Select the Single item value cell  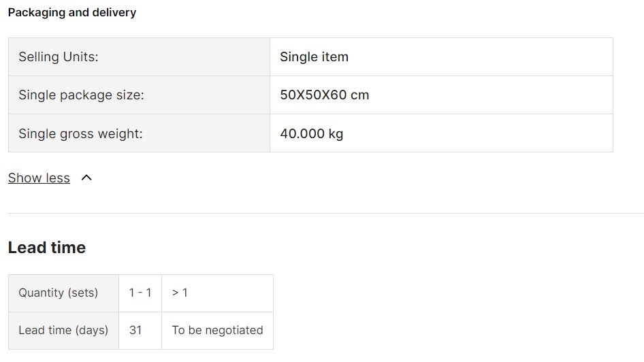[442, 56]
